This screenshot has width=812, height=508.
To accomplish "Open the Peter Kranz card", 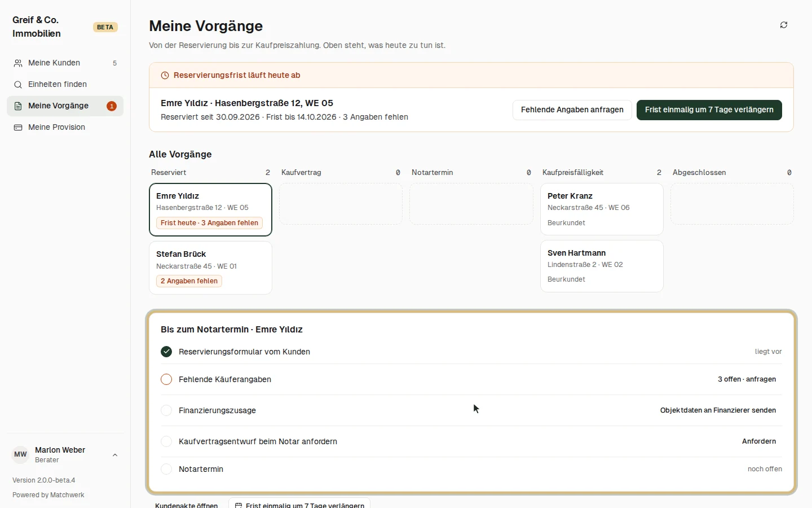I will coord(602,209).
